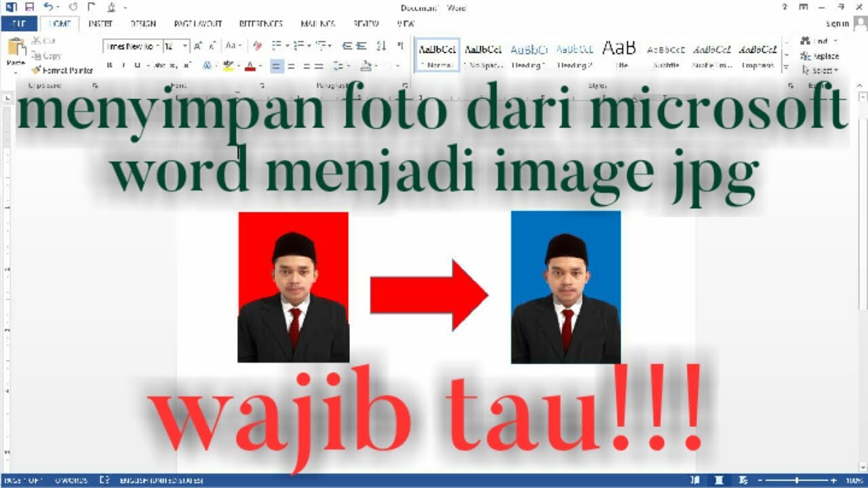
Task: Click the Replace button
Action: coord(819,56)
